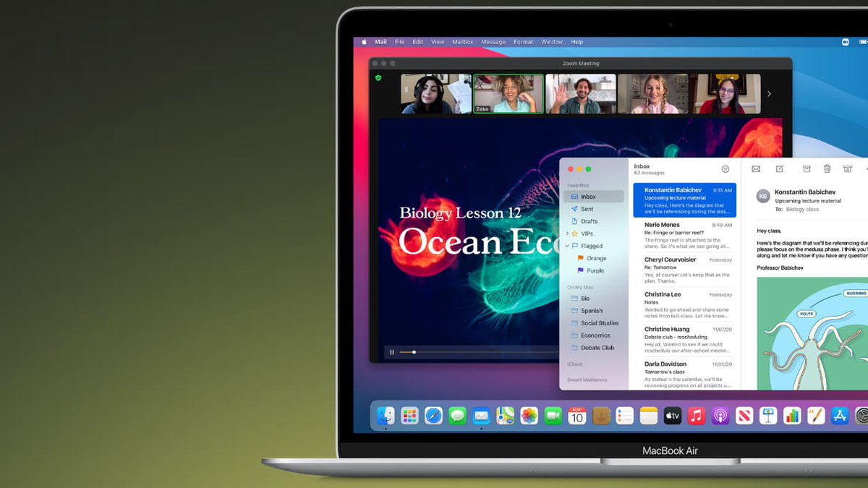Open the Mail menu in menu bar
868x488 pixels.
[380, 42]
